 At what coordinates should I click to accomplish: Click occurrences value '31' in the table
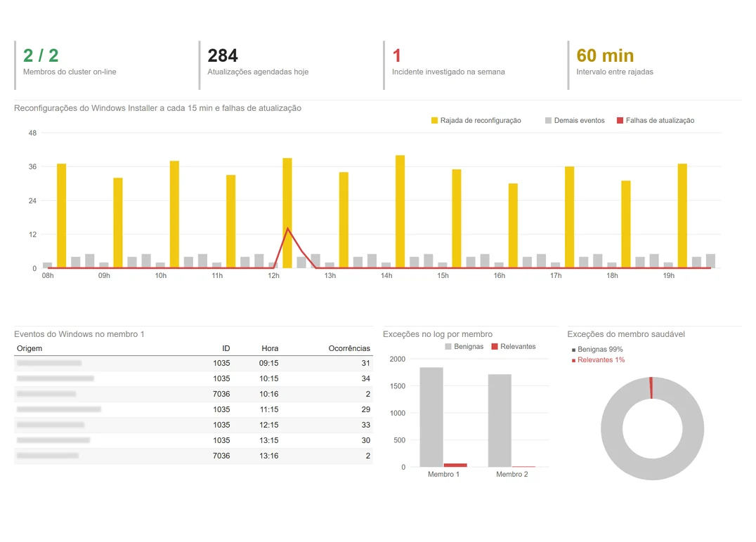pyautogui.click(x=366, y=363)
